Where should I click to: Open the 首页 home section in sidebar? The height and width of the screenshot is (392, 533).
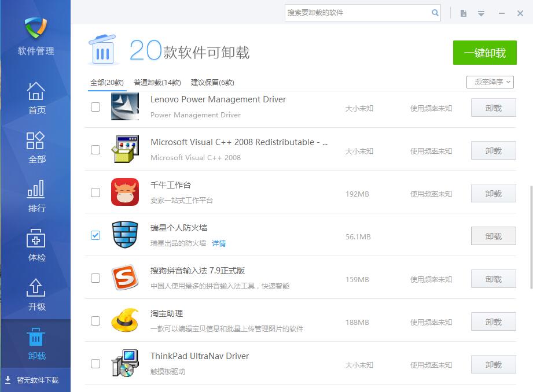click(x=36, y=98)
